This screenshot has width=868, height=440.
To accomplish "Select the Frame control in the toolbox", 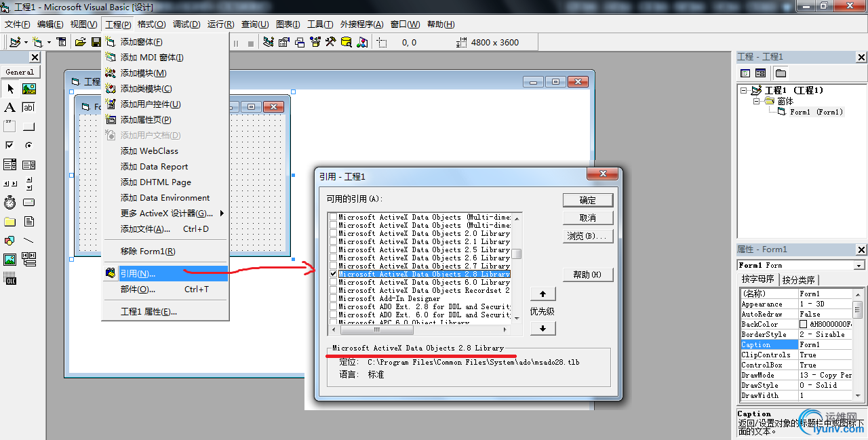I will [10, 127].
